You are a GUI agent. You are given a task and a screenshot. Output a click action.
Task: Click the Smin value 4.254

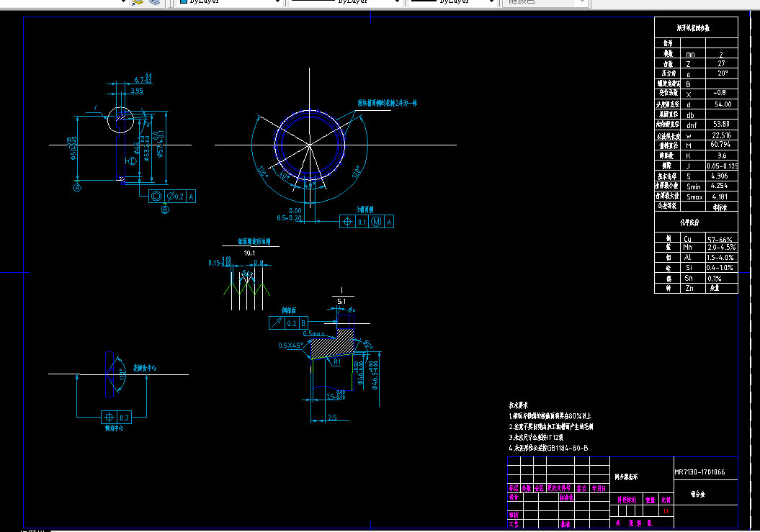coord(719,186)
